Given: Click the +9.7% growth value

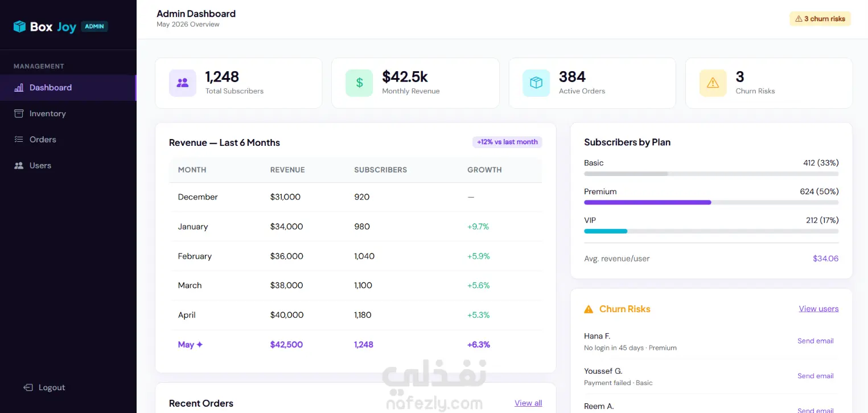Looking at the screenshot, I should tap(478, 227).
